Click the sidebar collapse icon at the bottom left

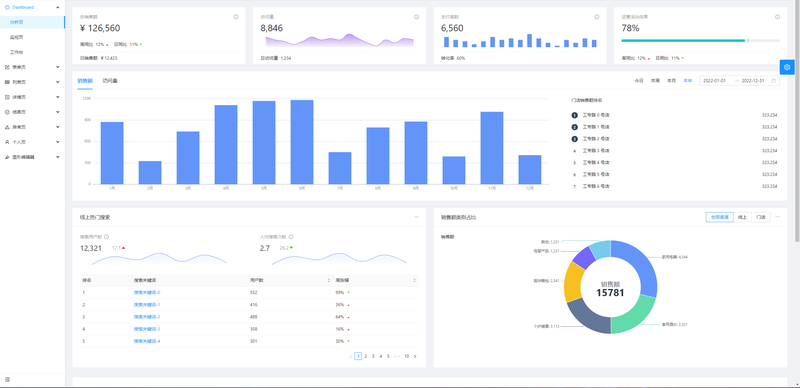[7, 379]
